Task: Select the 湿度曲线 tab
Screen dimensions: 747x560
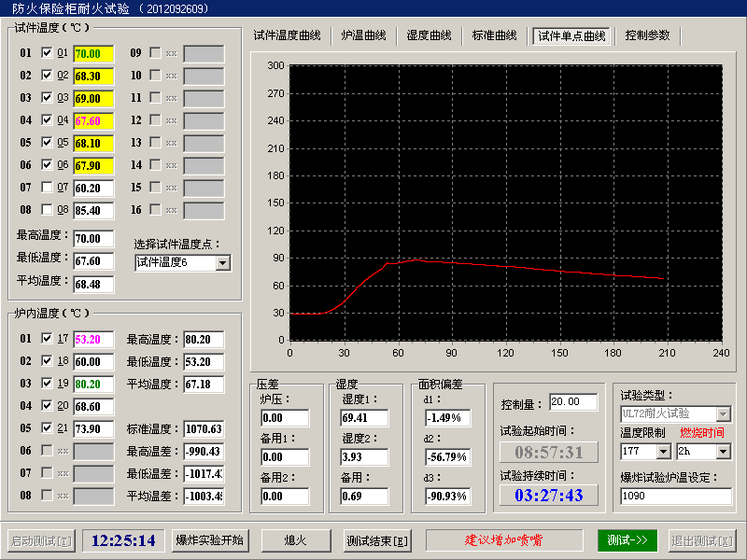Action: (429, 35)
